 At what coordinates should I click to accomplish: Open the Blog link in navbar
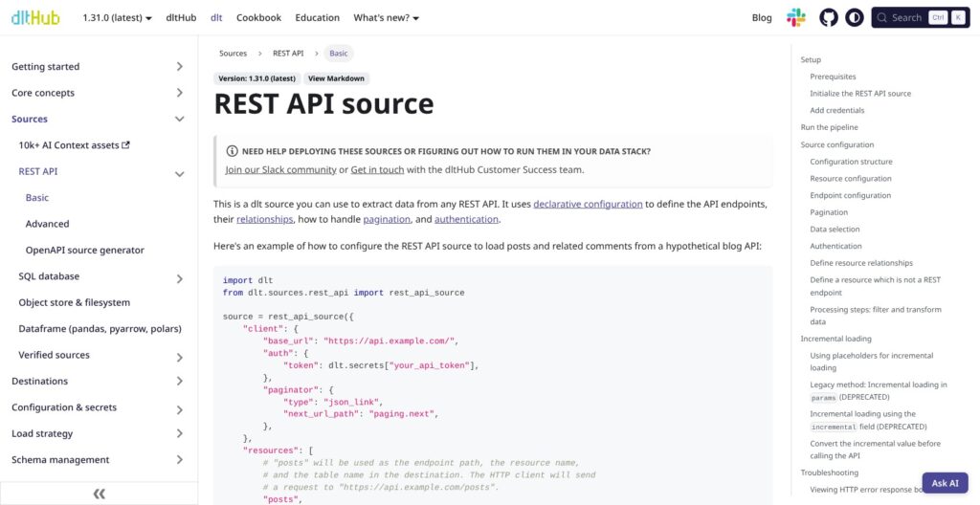pyautogui.click(x=762, y=17)
